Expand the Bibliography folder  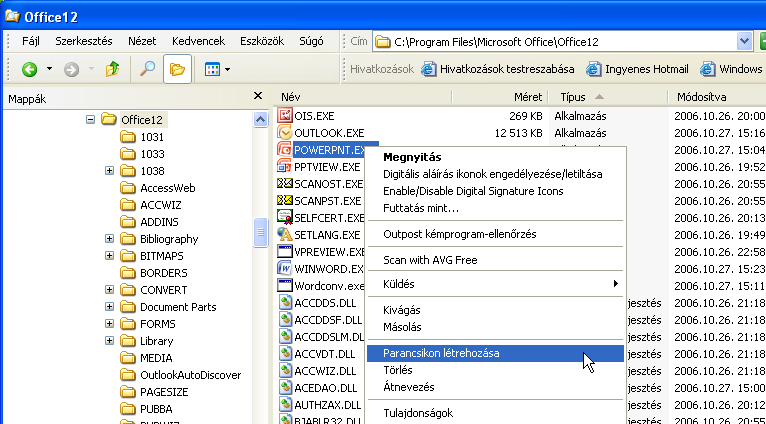tap(109, 239)
